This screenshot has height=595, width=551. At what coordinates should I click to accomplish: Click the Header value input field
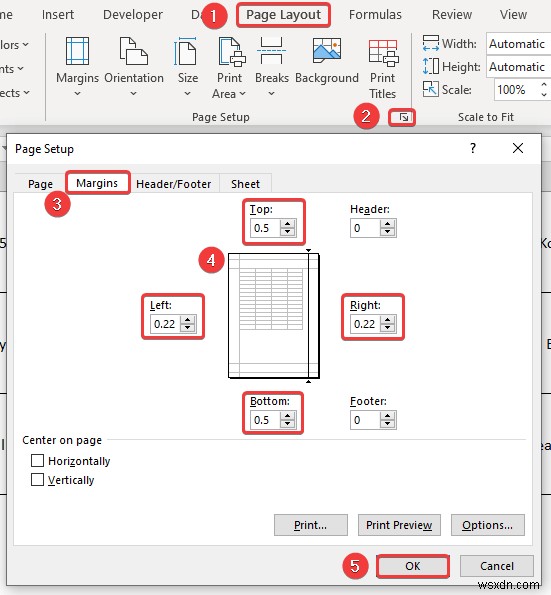click(x=366, y=228)
